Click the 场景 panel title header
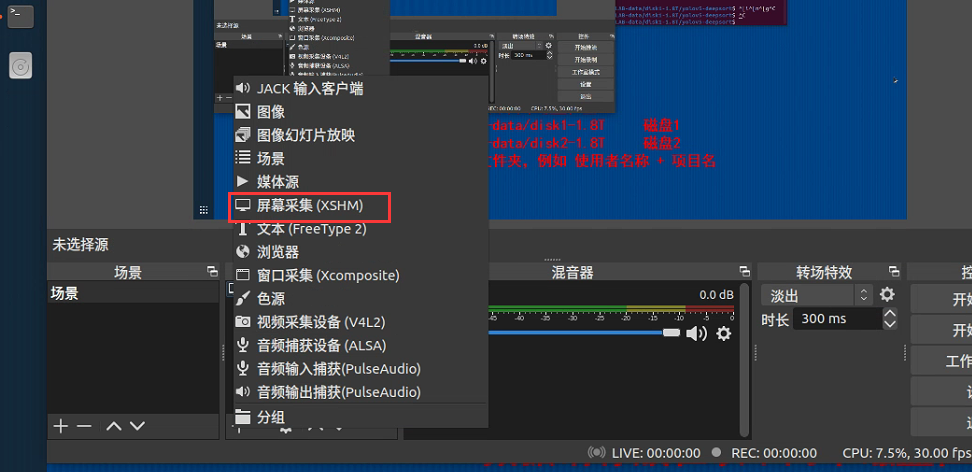Image resolution: width=972 pixels, height=472 pixels. pyautogui.click(x=128, y=272)
